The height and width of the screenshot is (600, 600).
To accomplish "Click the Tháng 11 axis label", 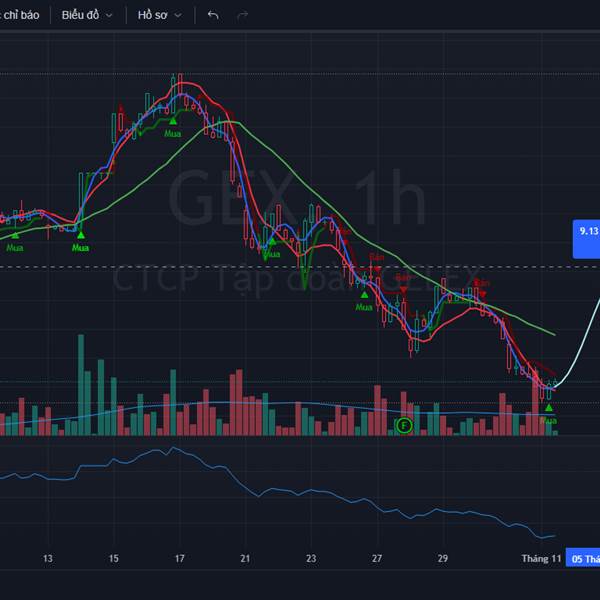I will [541, 559].
